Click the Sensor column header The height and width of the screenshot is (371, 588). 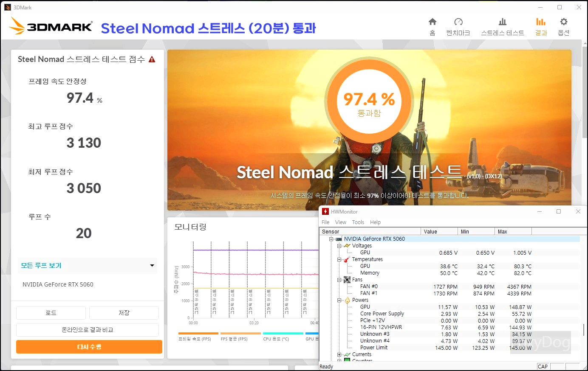(x=370, y=231)
